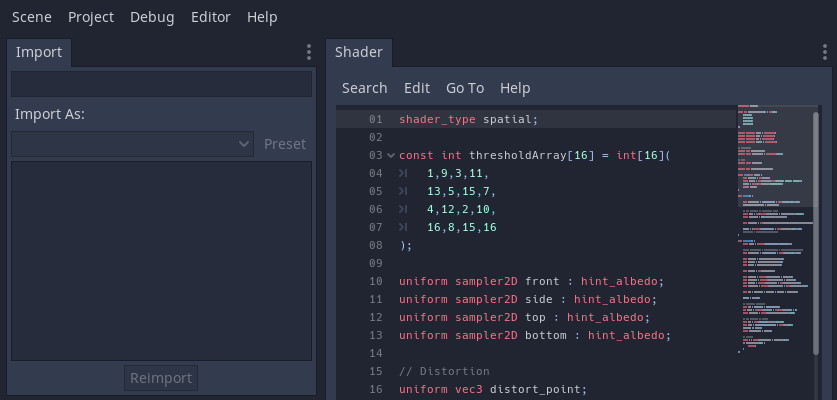Open the shader editor Go To menu
This screenshot has width=837, height=400.
[x=465, y=88]
